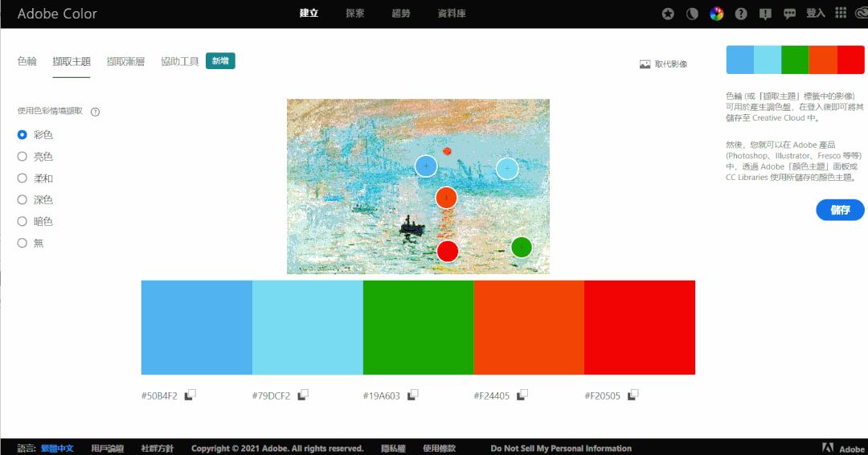Copy hex code #79DCF2 icon
868x455 pixels.
tap(303, 395)
